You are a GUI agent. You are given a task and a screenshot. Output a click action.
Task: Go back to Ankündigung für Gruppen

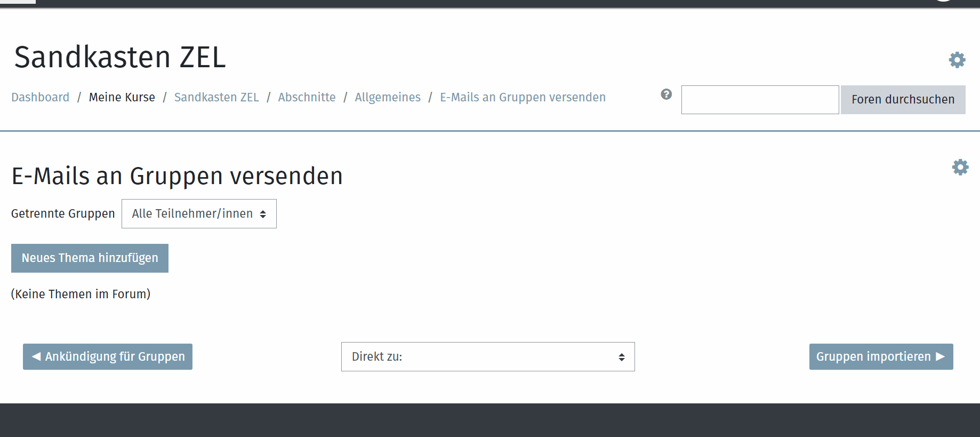pyautogui.click(x=108, y=356)
